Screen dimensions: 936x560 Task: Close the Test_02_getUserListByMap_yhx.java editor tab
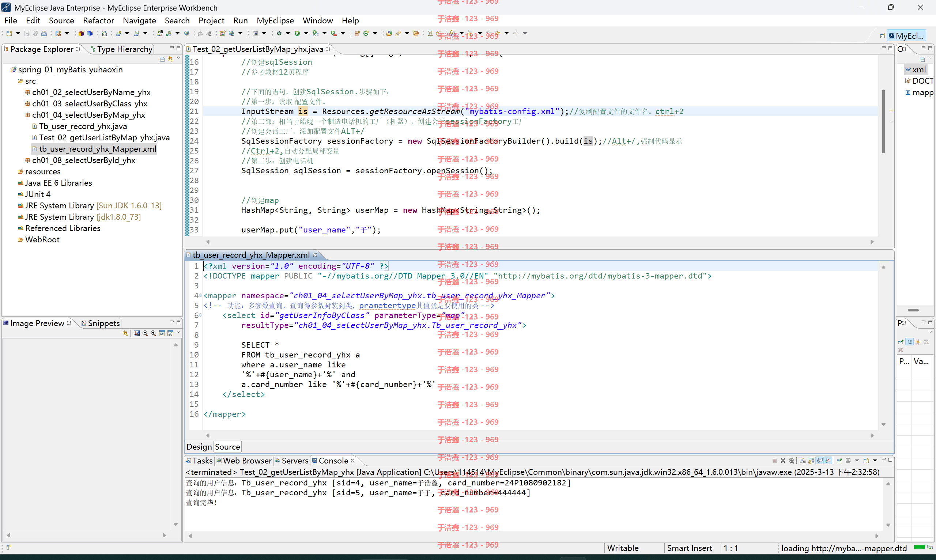328,49
